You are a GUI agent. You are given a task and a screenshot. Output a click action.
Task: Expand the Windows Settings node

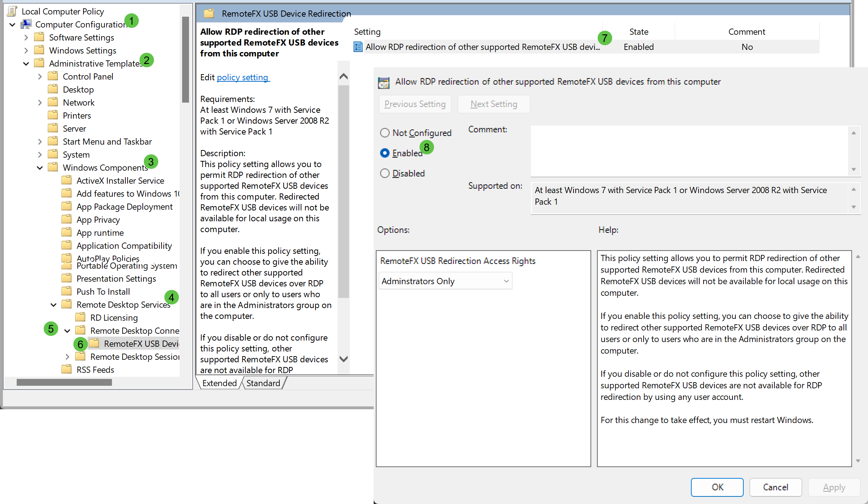pos(26,51)
